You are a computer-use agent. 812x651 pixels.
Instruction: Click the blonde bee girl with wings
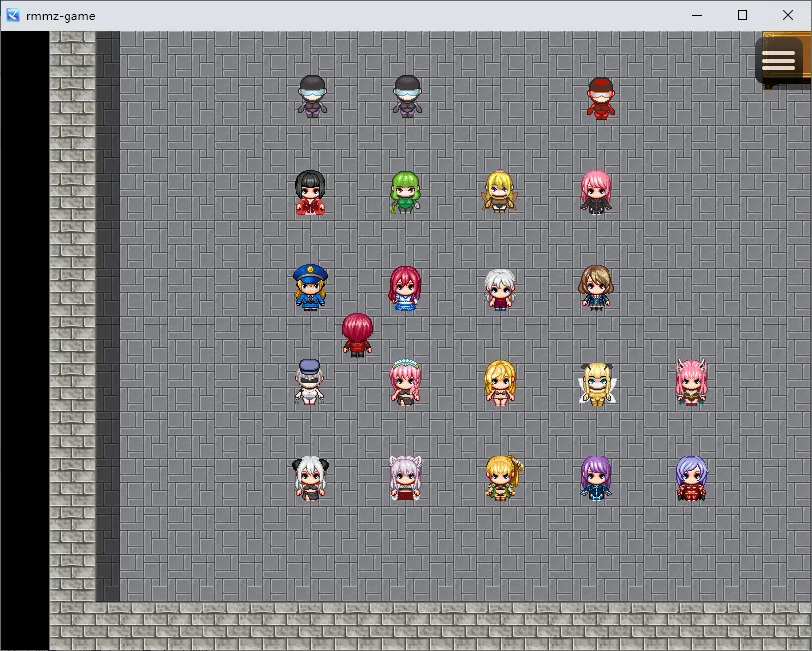point(596,383)
